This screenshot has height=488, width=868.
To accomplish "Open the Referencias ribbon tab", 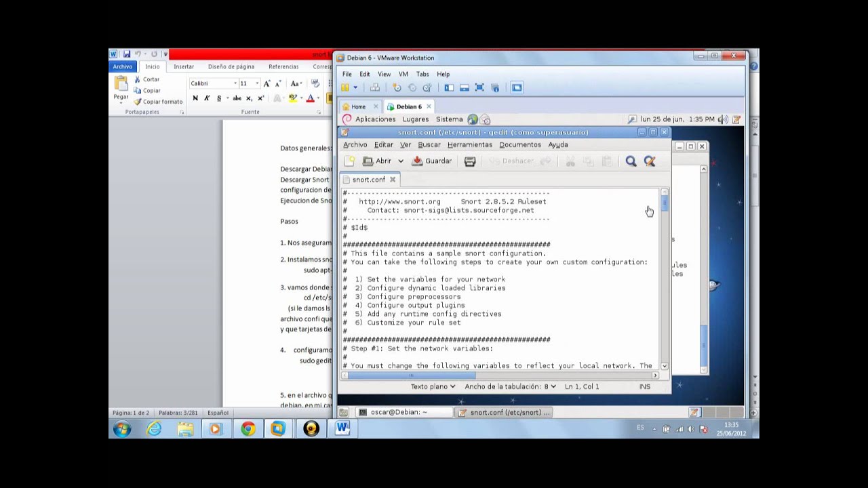I will [283, 66].
